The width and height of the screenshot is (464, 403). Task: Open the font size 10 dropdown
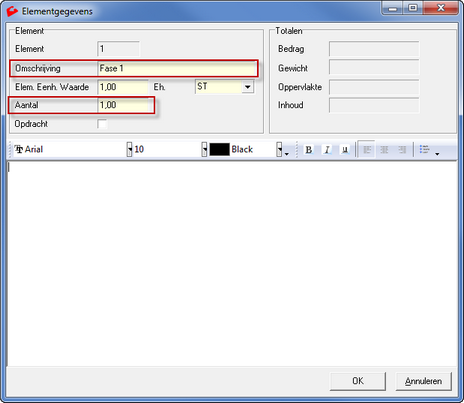204,149
